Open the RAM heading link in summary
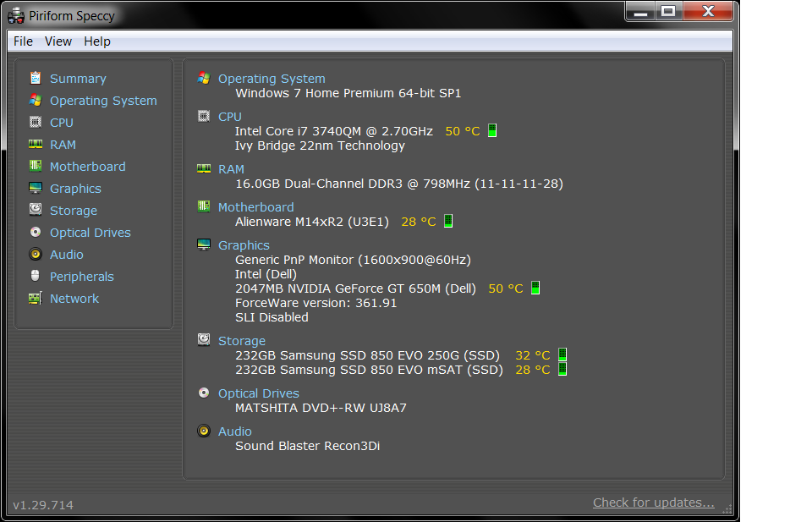This screenshot has height=522, width=812. [231, 169]
